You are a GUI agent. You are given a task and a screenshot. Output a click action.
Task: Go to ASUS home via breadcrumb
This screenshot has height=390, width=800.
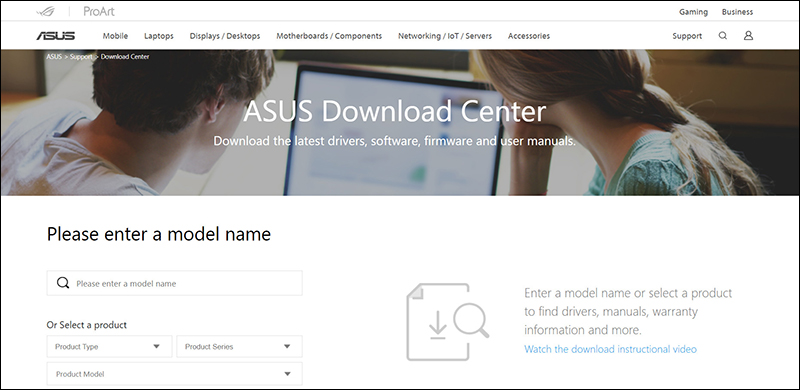click(54, 57)
